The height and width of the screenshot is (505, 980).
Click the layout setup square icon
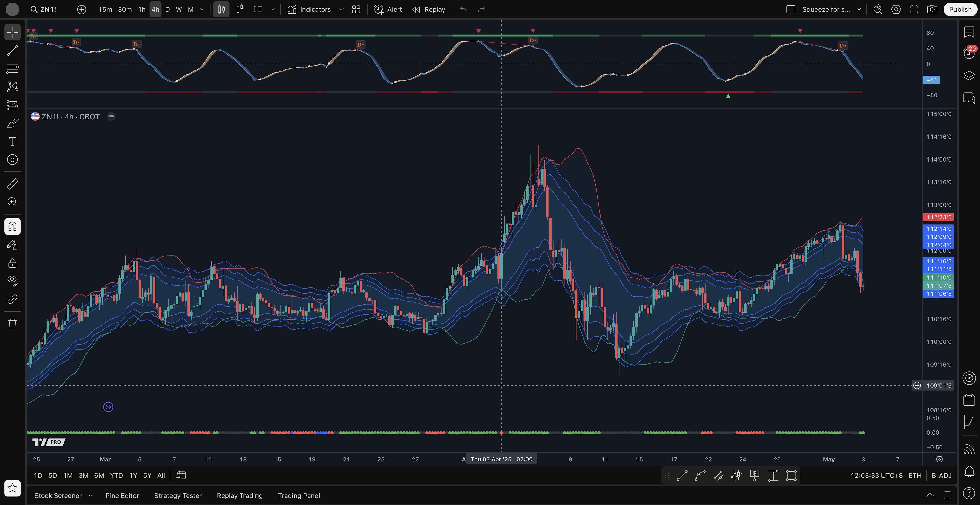point(791,9)
